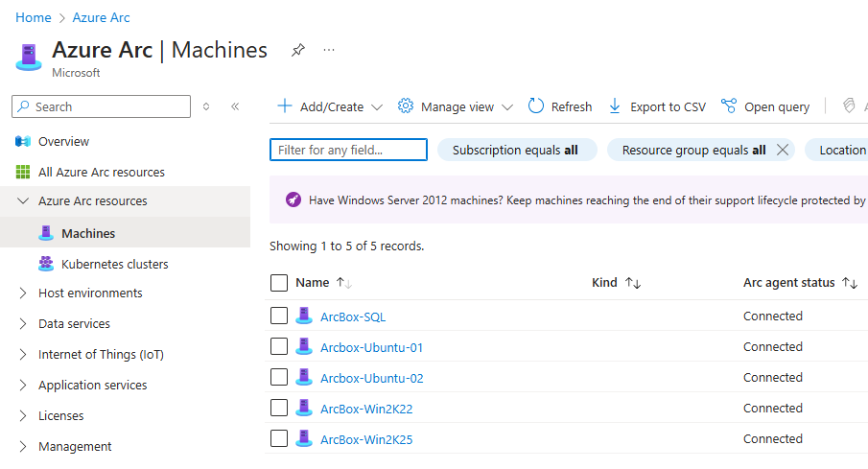Focus the sidebar Search box
Image resolution: width=868 pixels, height=469 pixels.
[x=102, y=106]
